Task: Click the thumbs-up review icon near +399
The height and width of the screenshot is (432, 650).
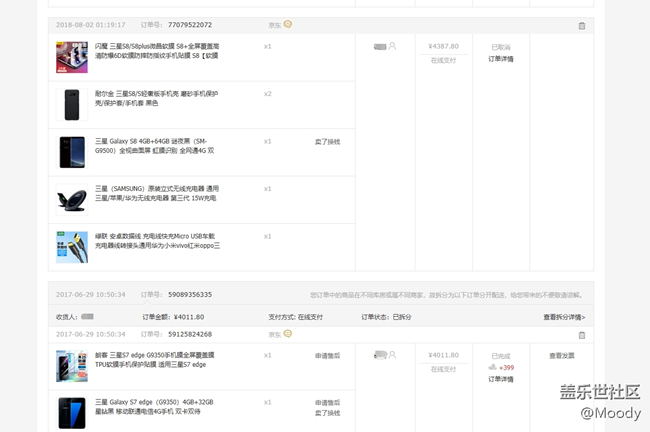Action: (493, 368)
